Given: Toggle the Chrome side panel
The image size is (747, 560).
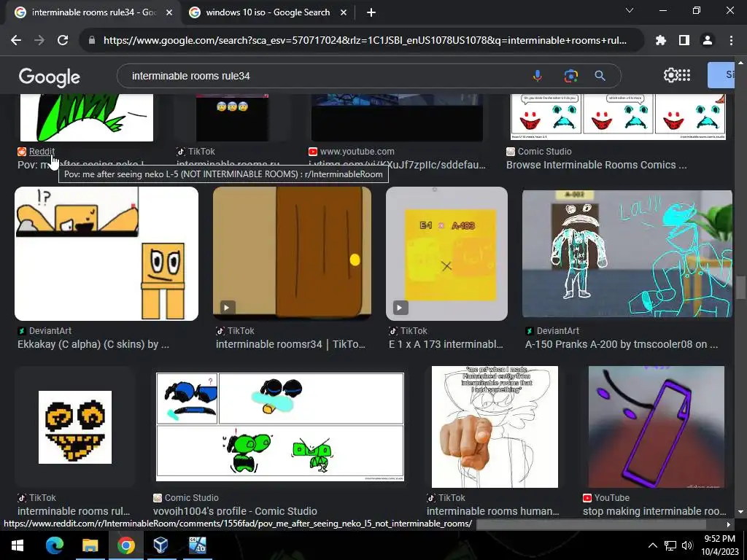Looking at the screenshot, I should pos(684,41).
